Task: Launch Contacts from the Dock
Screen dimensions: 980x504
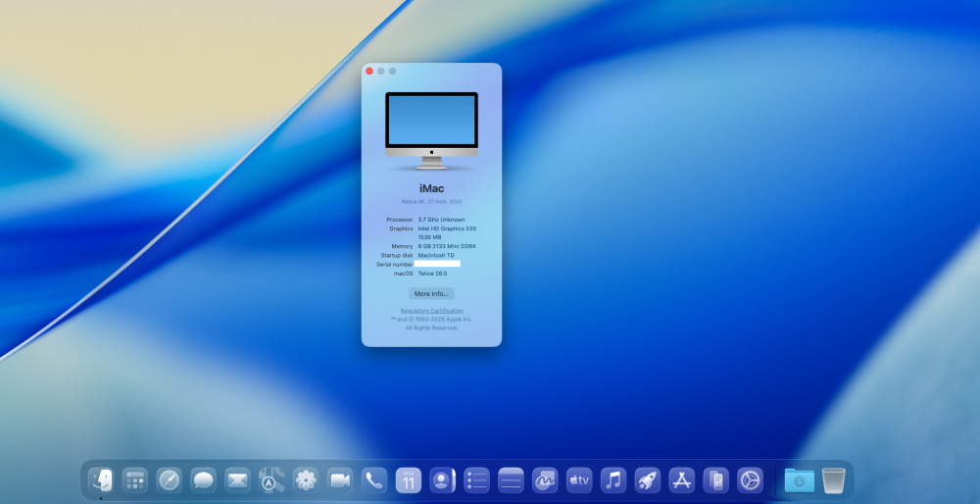Action: (443, 480)
